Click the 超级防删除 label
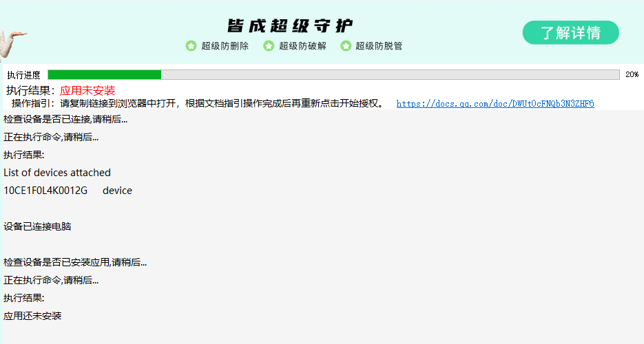644x344 pixels. [x=225, y=46]
